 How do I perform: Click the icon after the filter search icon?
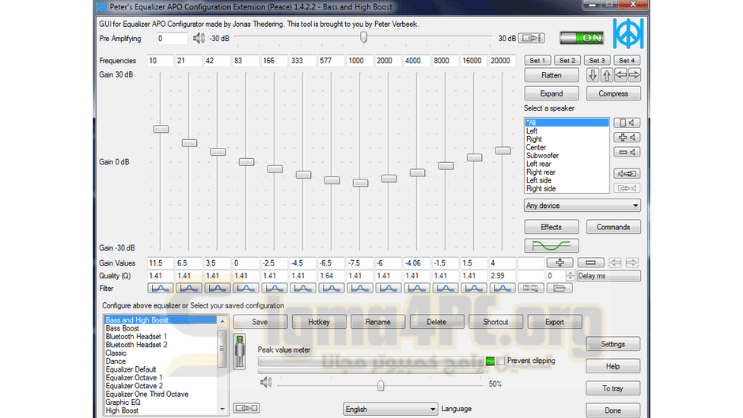point(559,288)
